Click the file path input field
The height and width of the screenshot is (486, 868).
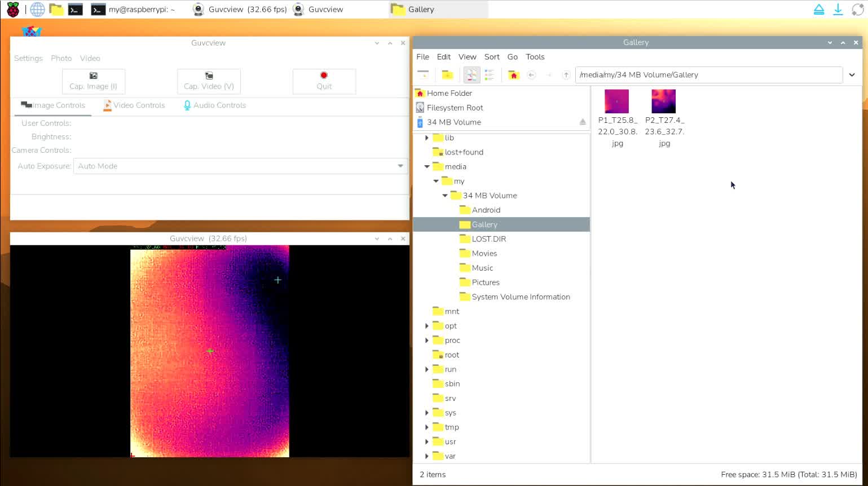coord(708,75)
